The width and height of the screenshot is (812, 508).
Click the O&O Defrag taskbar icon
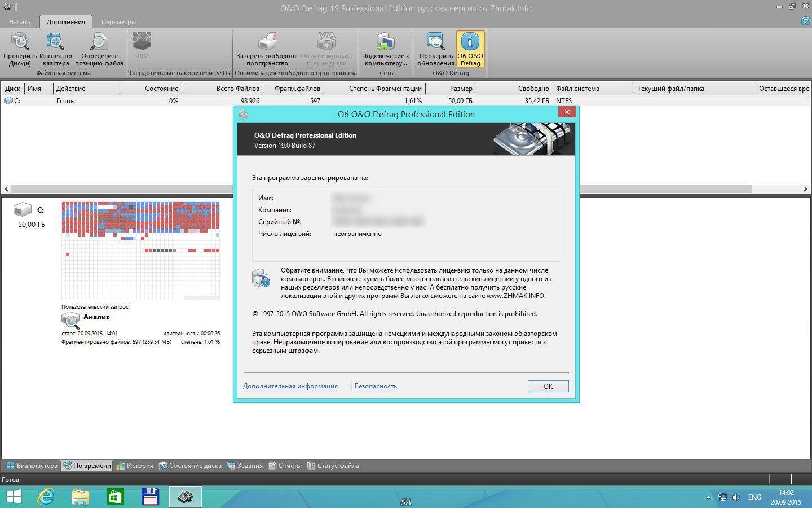coord(185,497)
